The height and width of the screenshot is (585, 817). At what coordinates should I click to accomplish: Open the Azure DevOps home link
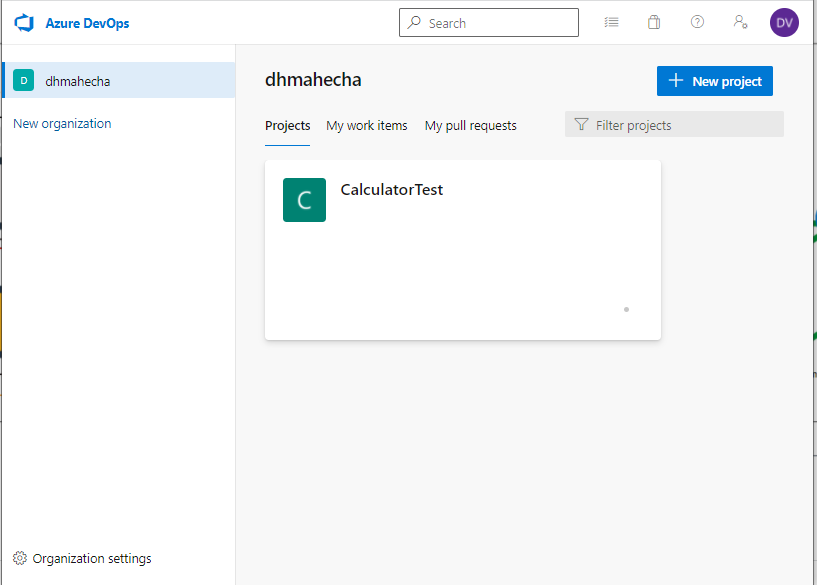point(87,23)
